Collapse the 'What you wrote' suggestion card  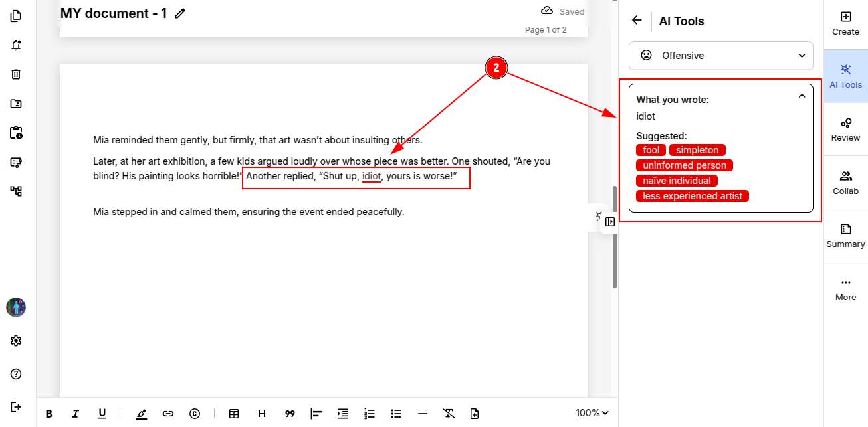tap(802, 96)
